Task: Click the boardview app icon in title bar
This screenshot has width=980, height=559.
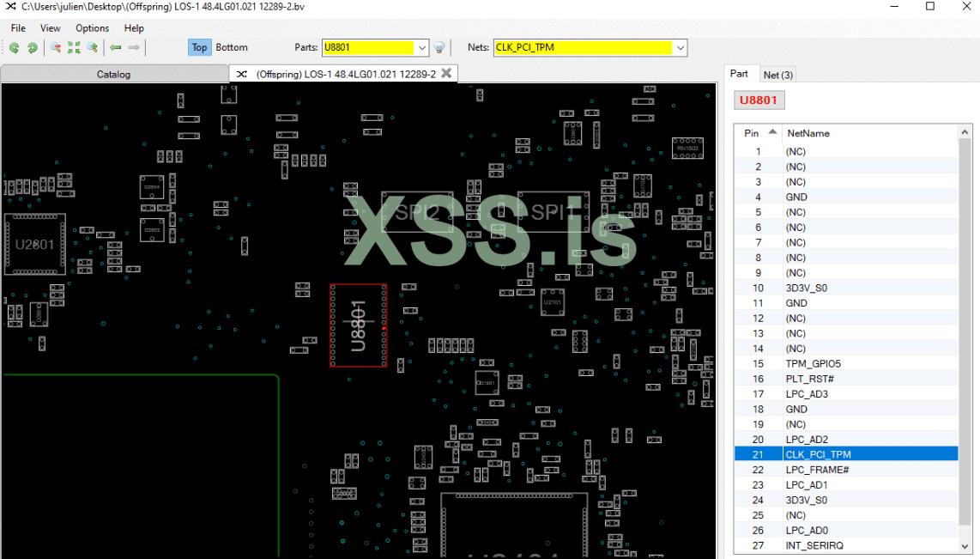Action: (x=10, y=6)
